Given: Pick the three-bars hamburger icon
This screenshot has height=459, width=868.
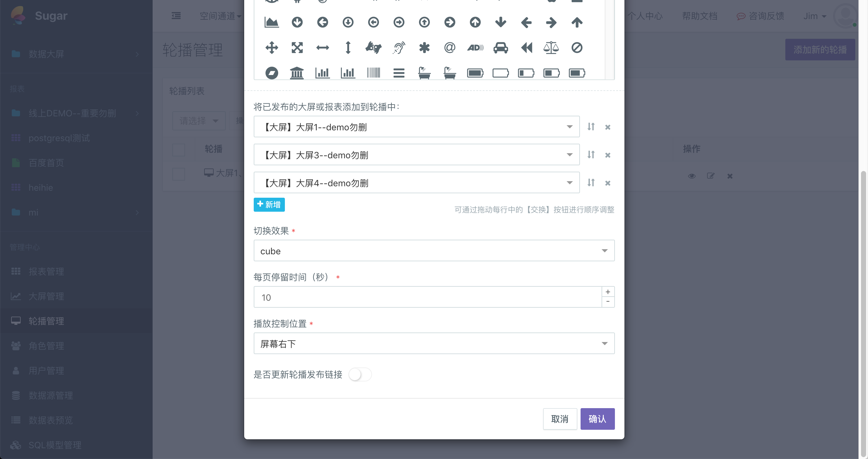Looking at the screenshot, I should (x=399, y=73).
